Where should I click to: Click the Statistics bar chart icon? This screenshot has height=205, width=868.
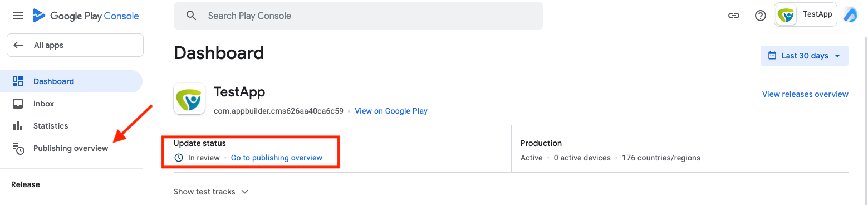point(18,126)
